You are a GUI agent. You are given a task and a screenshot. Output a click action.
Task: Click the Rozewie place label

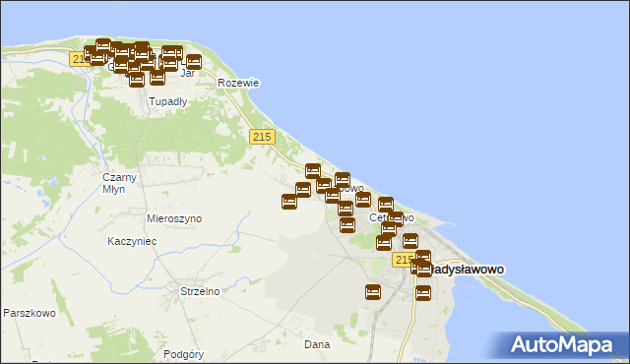pos(238,83)
